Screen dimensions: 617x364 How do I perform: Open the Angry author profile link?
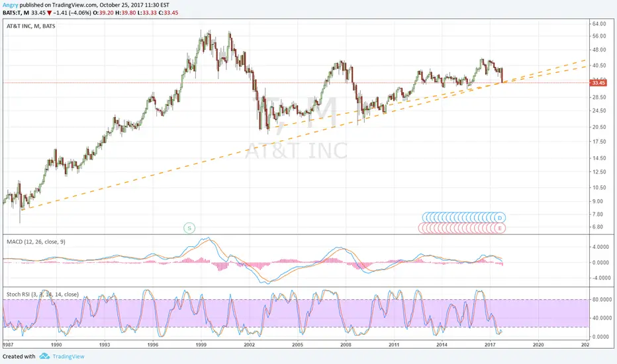(x=10, y=5)
